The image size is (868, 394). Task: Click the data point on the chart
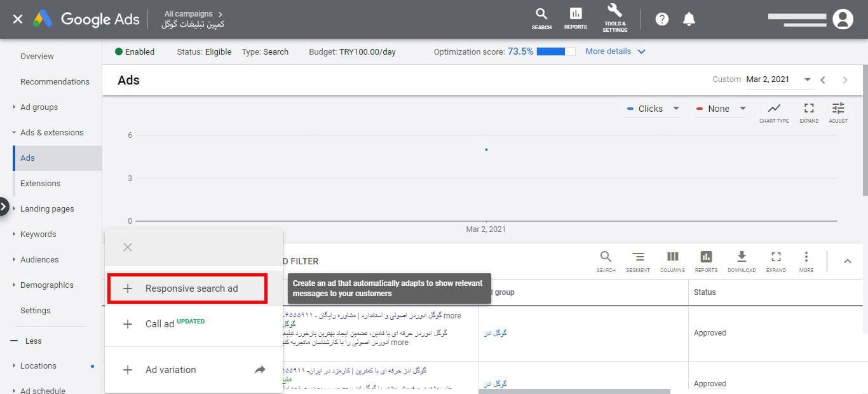[x=486, y=149]
